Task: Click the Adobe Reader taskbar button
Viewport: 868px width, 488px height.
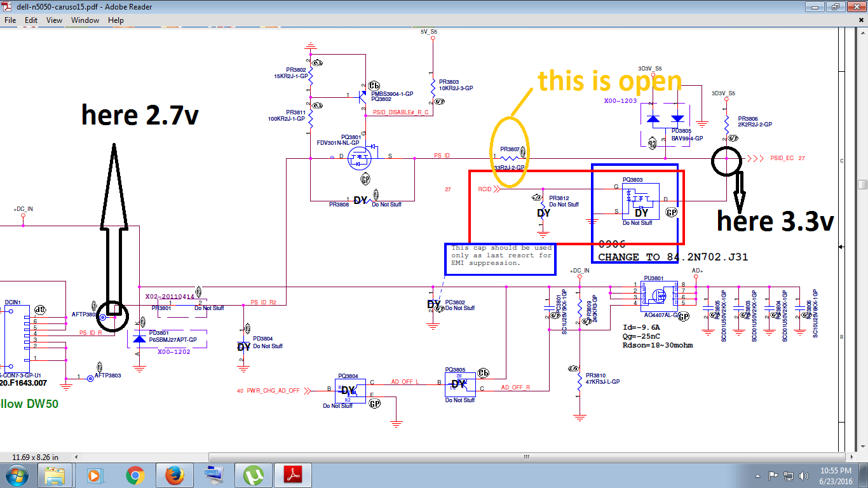Action: [293, 475]
